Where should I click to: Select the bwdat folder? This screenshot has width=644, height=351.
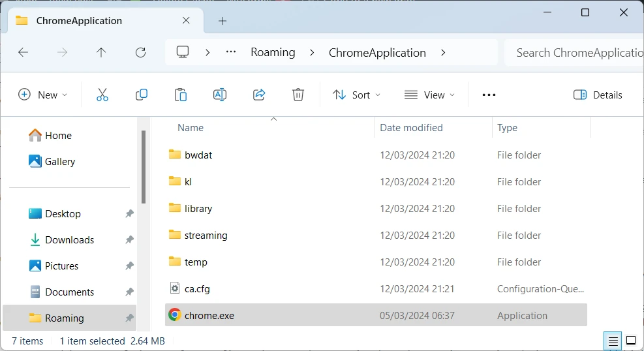point(376,155)
